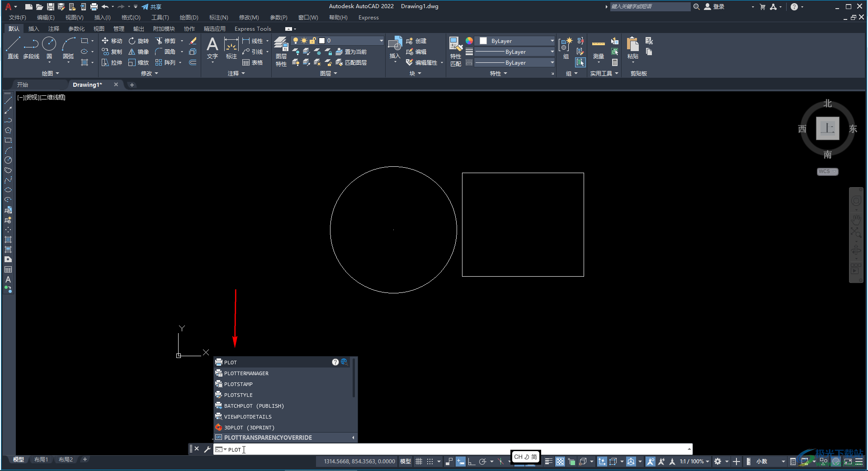Viewport: 868px width, 471px height.
Task: Click the Mirror (镜像) tool
Action: coord(138,52)
